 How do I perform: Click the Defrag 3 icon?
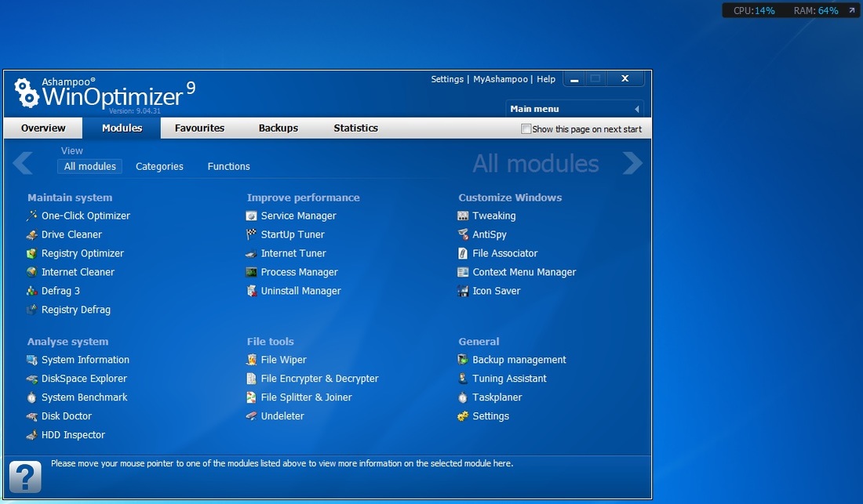point(32,291)
